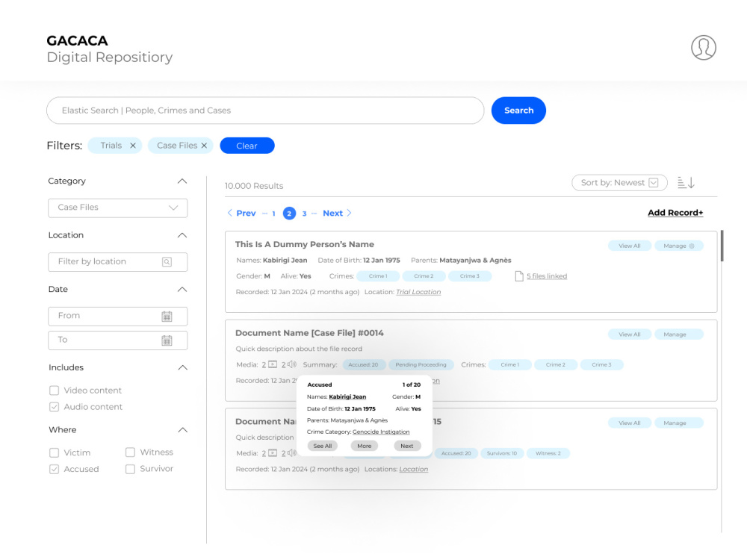Toggle the Video content checkbox
The width and height of the screenshot is (747, 560).
coord(55,391)
